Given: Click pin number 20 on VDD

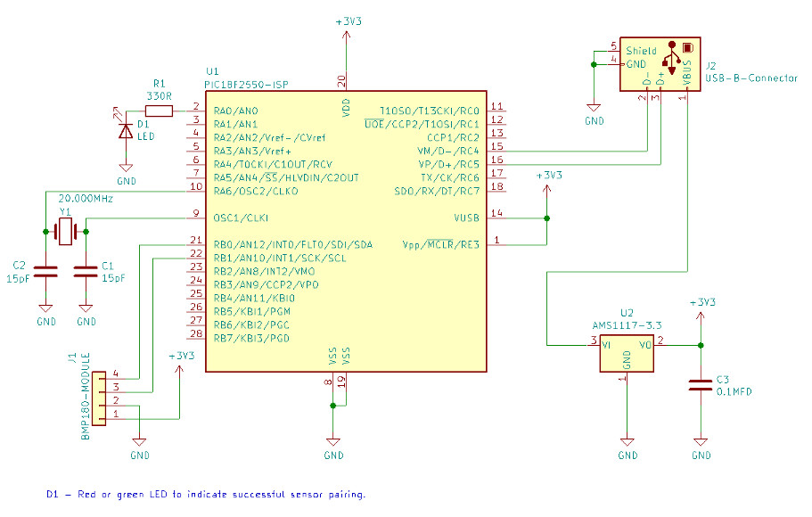Looking at the screenshot, I should point(341,81).
